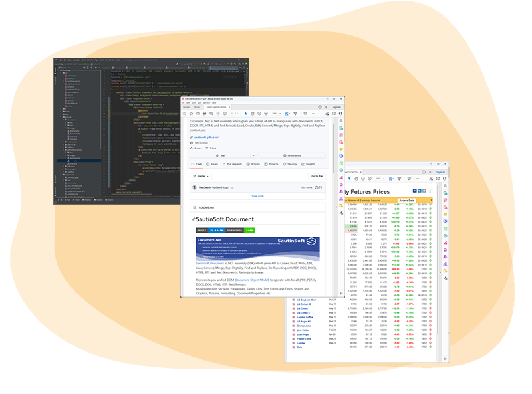Click the Notifications button
The width and height of the screenshot is (532, 394).
pos(291,155)
